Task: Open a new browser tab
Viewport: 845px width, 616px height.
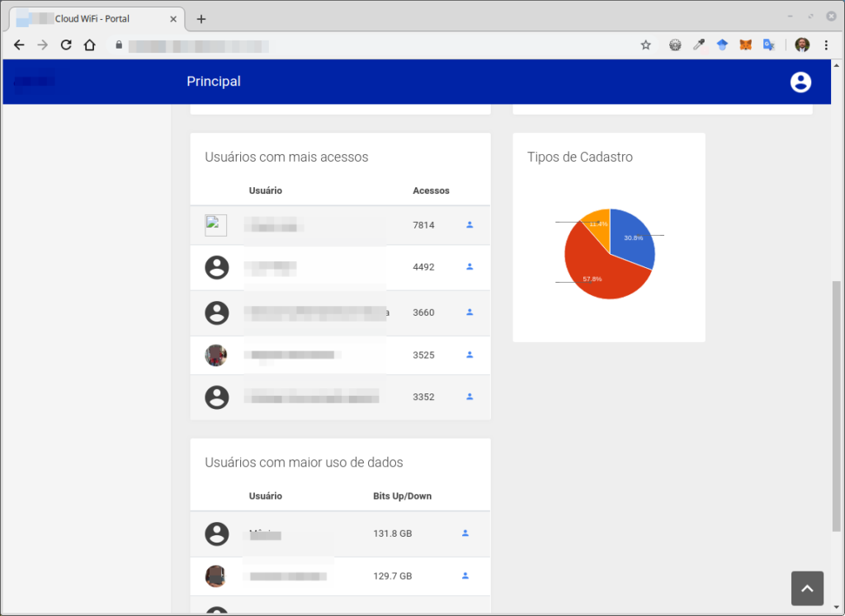Action: coord(201,19)
